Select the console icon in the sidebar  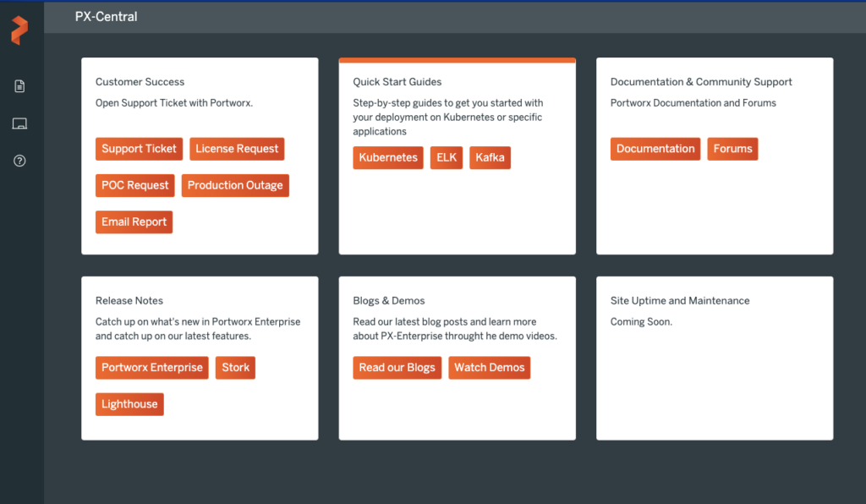(19, 123)
